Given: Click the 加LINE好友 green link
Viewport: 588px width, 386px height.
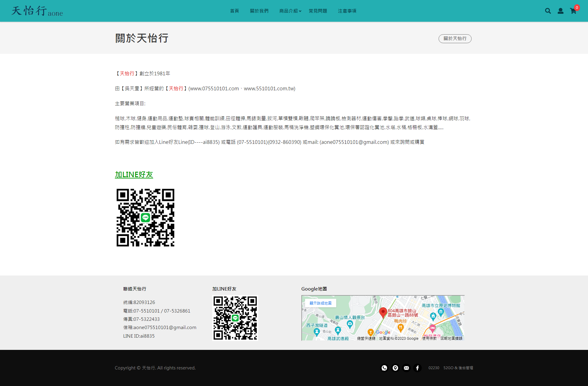Looking at the screenshot, I should pos(134,174).
